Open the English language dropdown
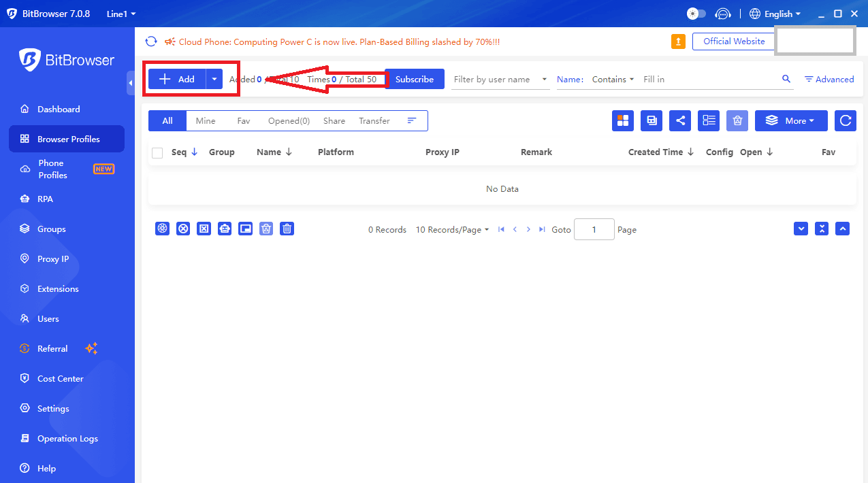 [775, 14]
